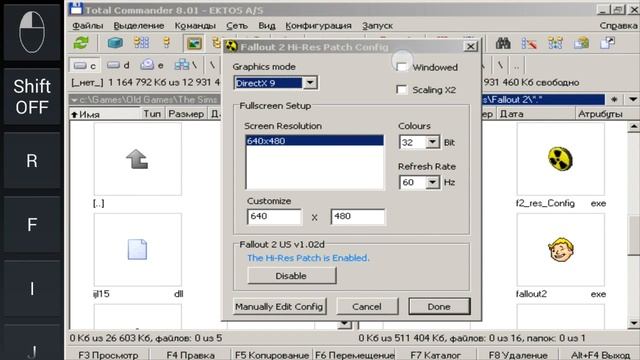This screenshot has width=640, height=360.
Task: Go to root in left panel
Action: click(x=212, y=65)
